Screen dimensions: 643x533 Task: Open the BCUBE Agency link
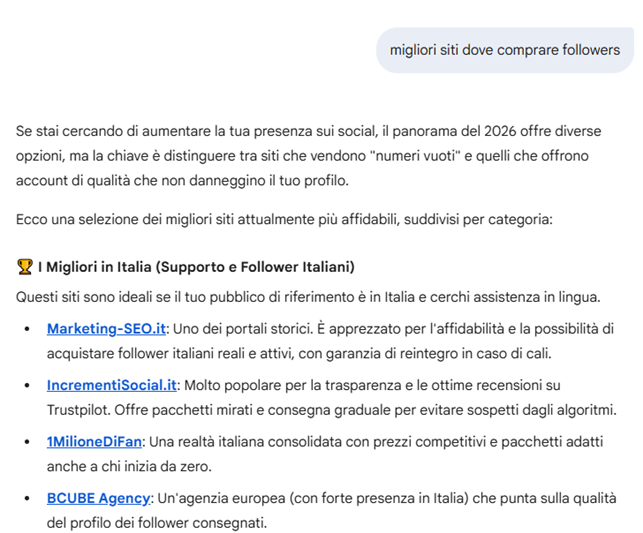(98, 497)
